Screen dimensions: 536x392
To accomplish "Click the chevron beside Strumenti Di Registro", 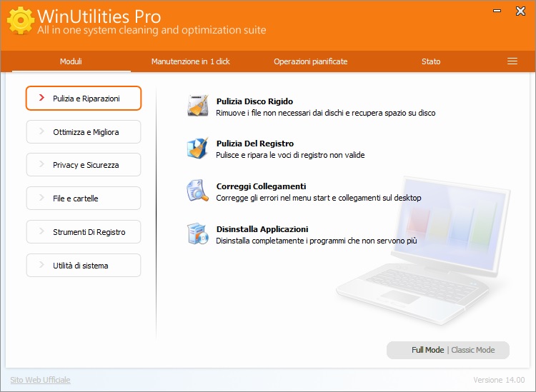I will pos(41,231).
